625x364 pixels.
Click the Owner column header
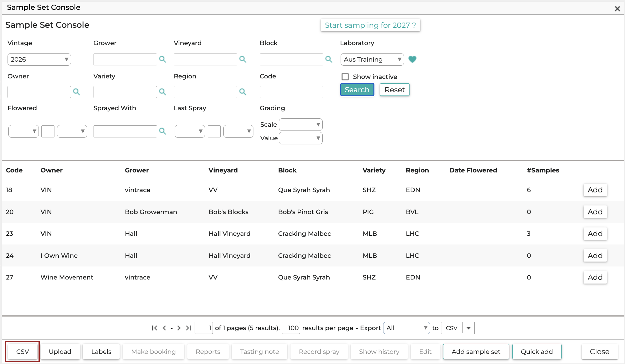tap(52, 170)
